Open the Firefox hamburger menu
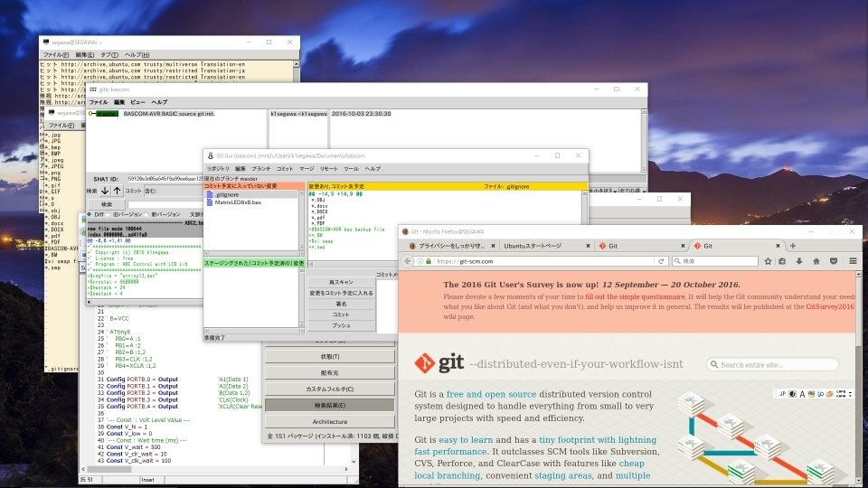This screenshot has width=868, height=488. [x=853, y=261]
